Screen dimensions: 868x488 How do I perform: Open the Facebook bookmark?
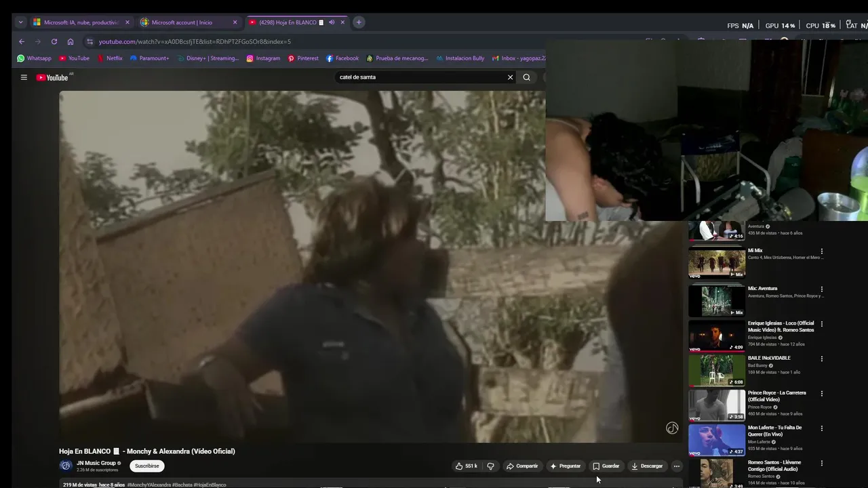click(342, 58)
